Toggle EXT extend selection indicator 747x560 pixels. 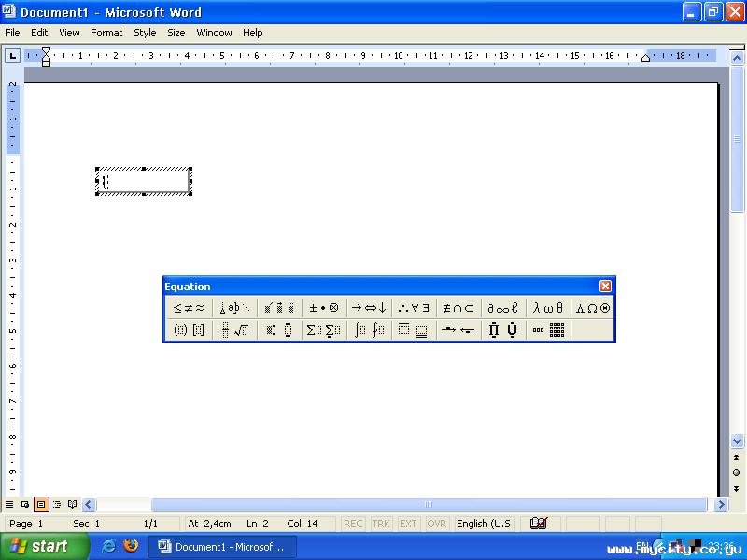pyautogui.click(x=408, y=524)
